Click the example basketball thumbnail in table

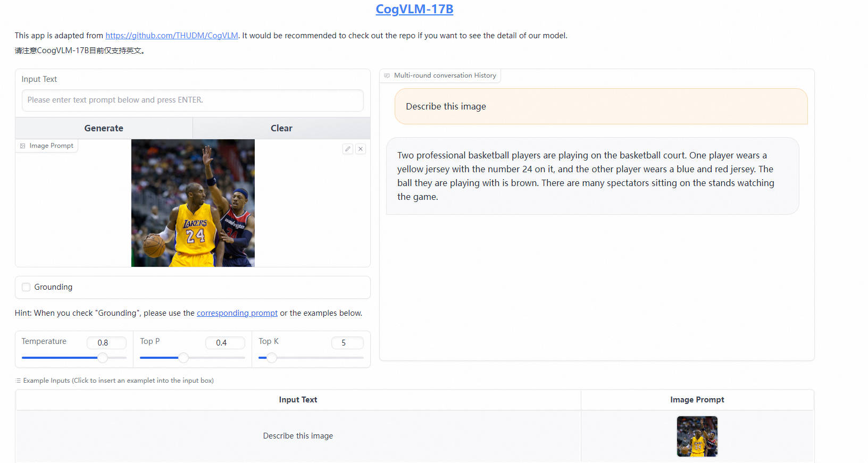697,436
